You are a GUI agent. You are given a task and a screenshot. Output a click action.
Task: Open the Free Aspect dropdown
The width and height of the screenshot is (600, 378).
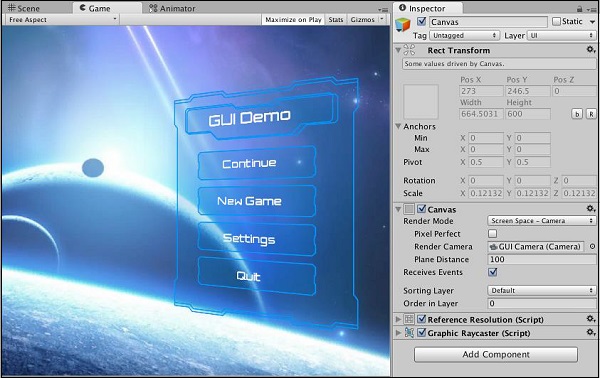point(62,20)
